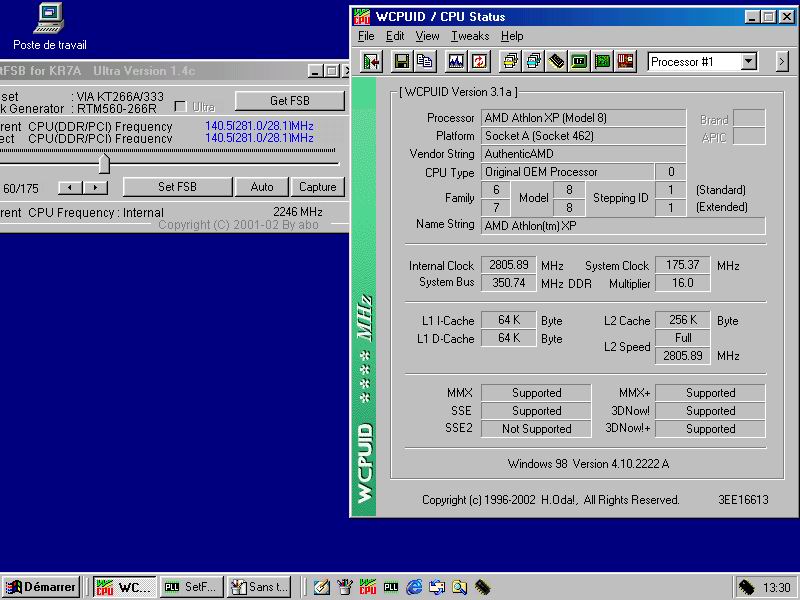Click the L2 Cache 256 K value
This screenshot has height=600, width=800.
pyautogui.click(x=683, y=320)
